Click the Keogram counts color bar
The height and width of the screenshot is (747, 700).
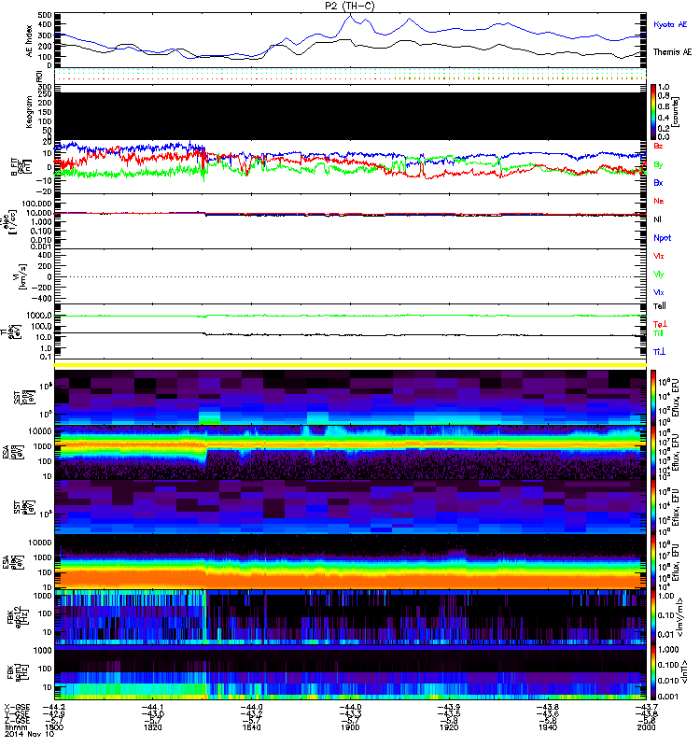coord(654,112)
